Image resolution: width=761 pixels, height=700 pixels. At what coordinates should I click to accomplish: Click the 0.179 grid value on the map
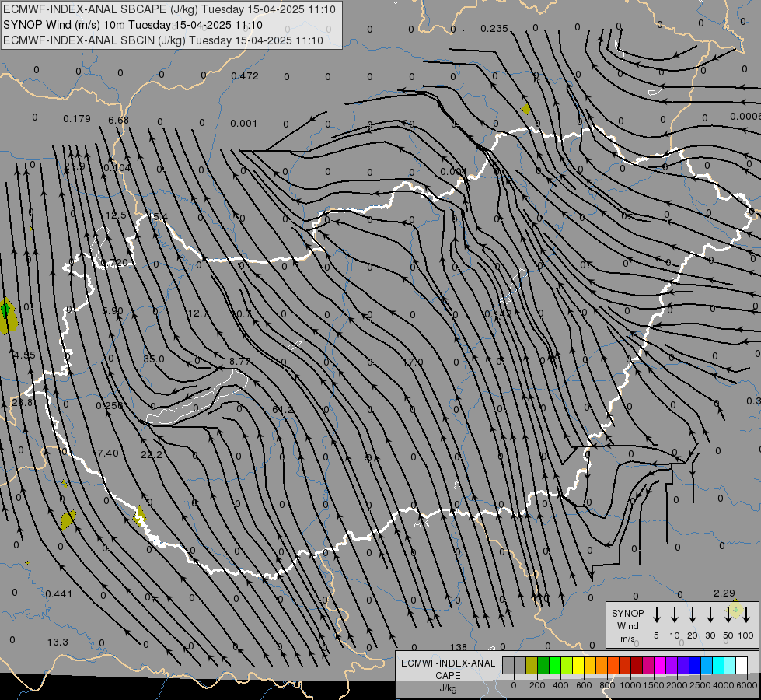click(77, 118)
